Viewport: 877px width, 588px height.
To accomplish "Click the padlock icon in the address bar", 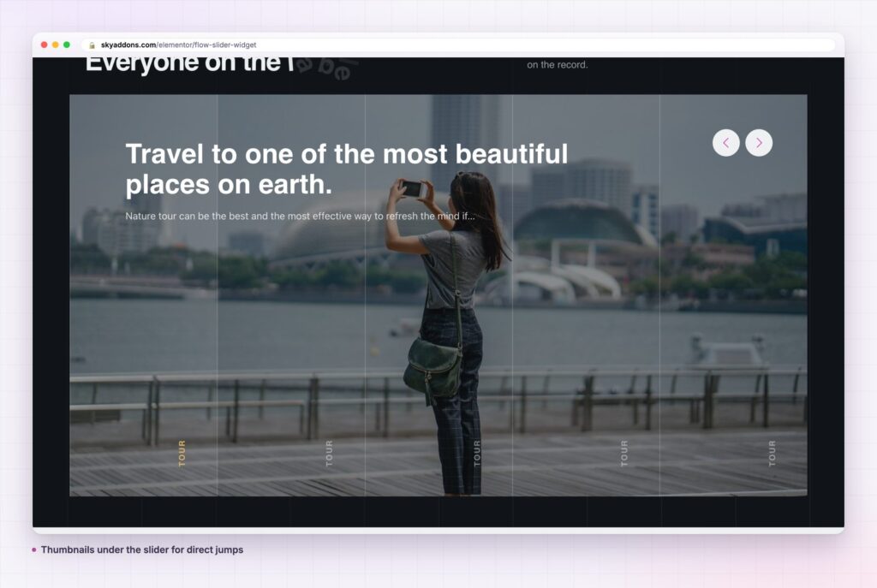I will [x=92, y=45].
